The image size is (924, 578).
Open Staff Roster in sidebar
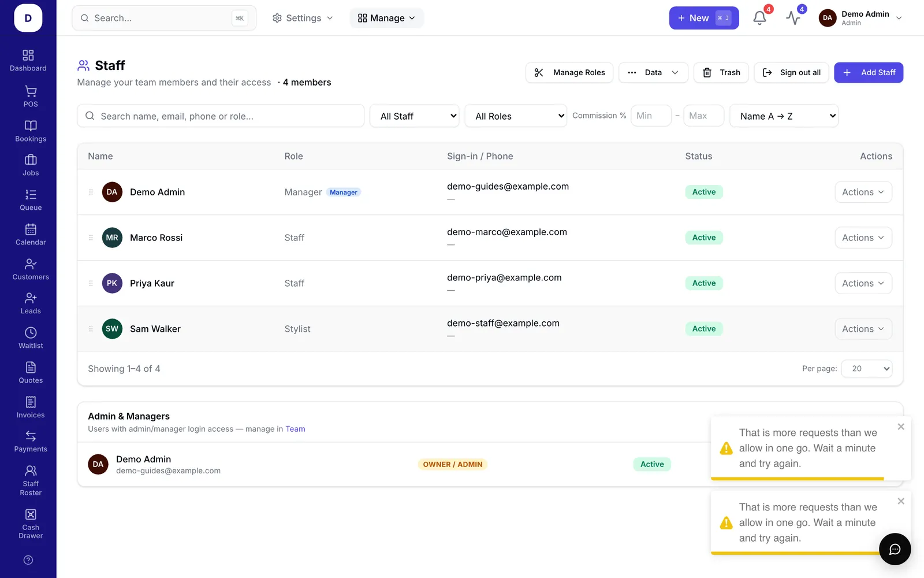pyautogui.click(x=31, y=480)
